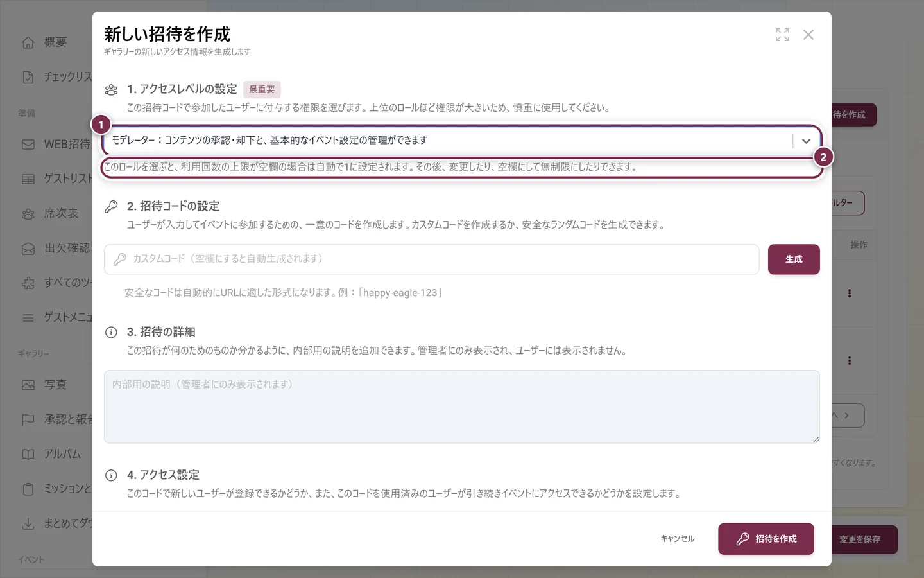
Task: Click the image icon beside 写真
Action: [28, 385]
